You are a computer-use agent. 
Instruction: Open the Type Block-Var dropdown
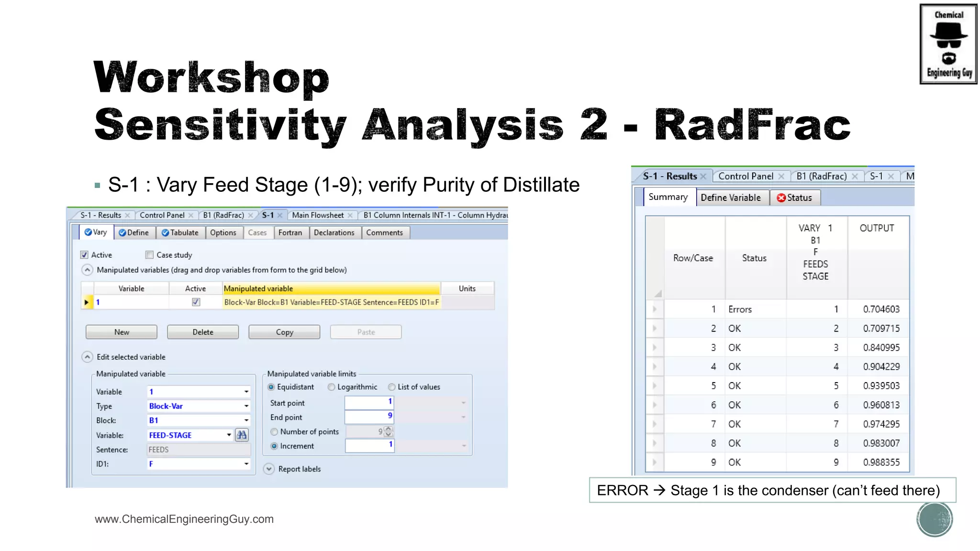click(x=246, y=406)
